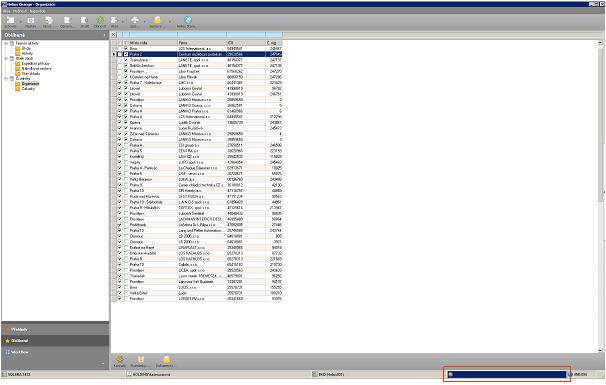This screenshot has height=385, width=606.
Task: Tick the empty checkbox in the Praha 5 row
Action: pyautogui.click(x=126, y=151)
